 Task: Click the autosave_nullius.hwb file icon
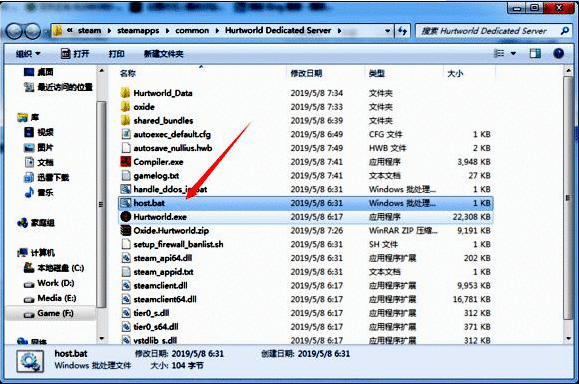[126, 148]
